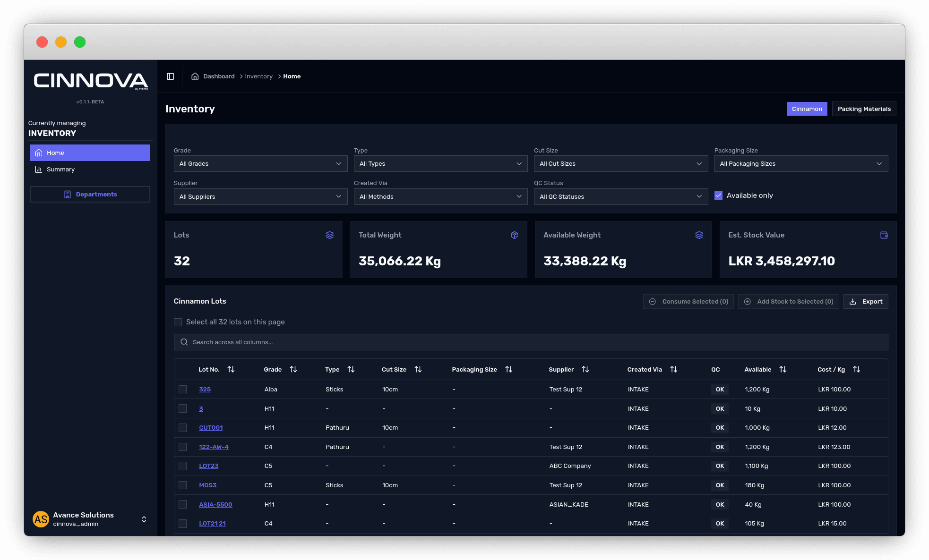Open the All QC Statuses dropdown
Image resolution: width=929 pixels, height=560 pixels.
tap(621, 197)
